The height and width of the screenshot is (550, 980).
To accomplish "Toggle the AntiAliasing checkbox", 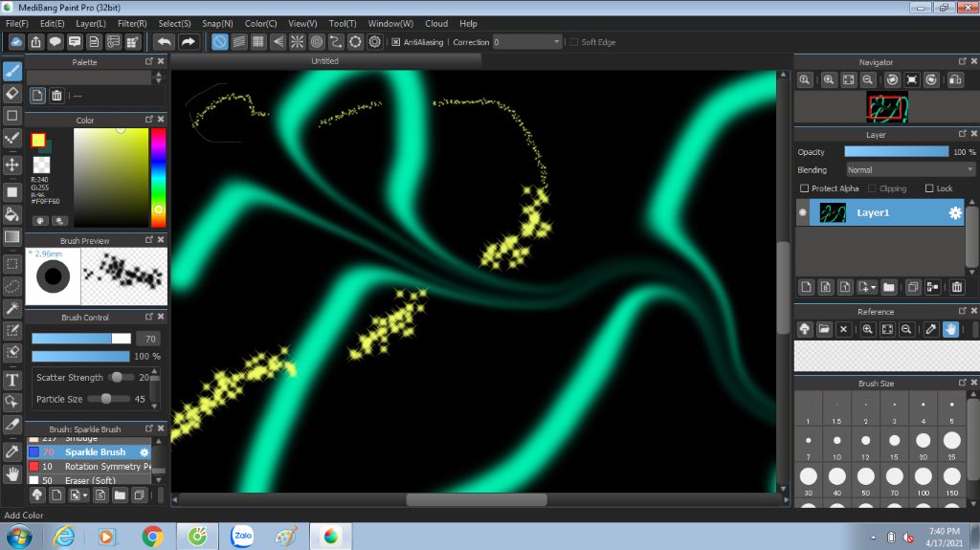I will [395, 42].
